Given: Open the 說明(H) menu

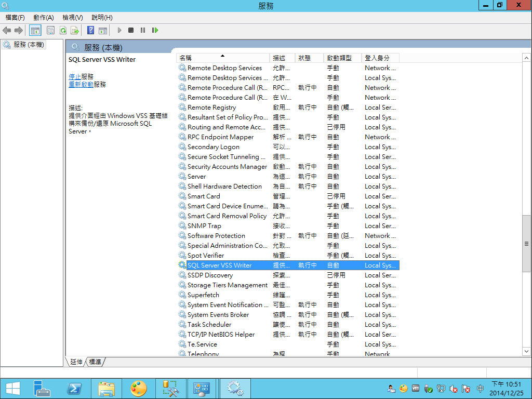Looking at the screenshot, I should point(102,17).
